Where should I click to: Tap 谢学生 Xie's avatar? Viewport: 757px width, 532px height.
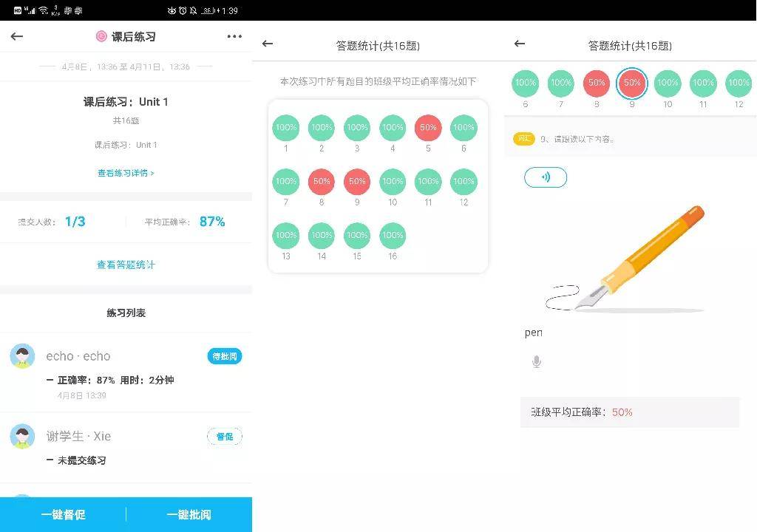click(22, 437)
